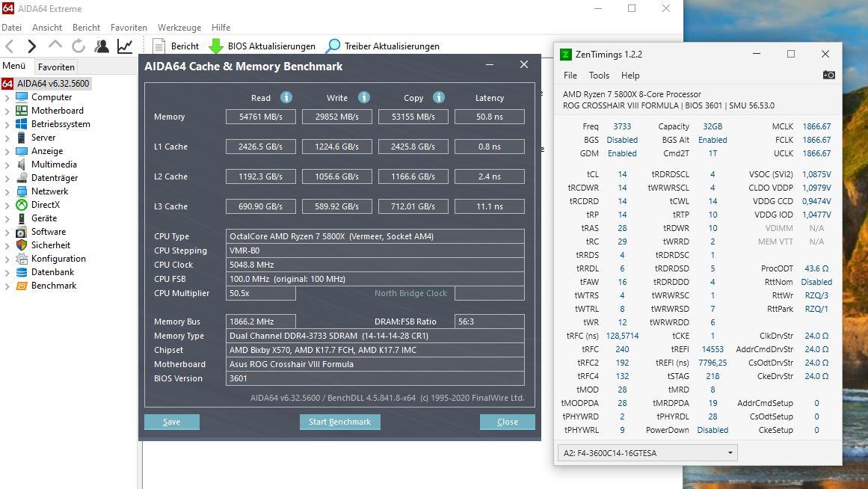Expand the Computer tree node
This screenshot has width=868, height=489.
(7, 97)
